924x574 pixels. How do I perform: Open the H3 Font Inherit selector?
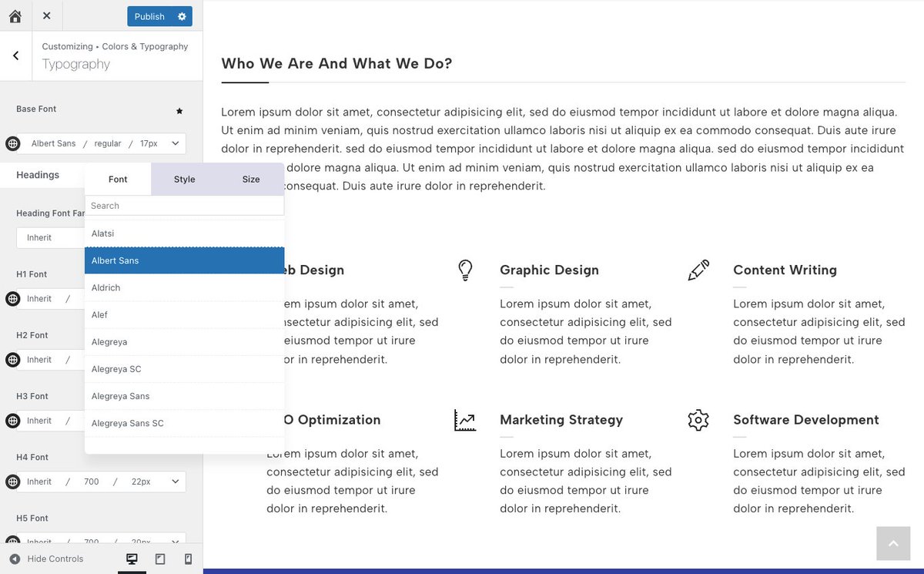coord(39,421)
